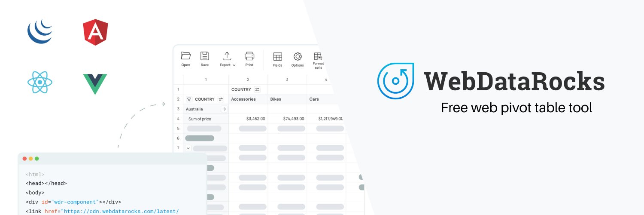Click the settings icon after COUNTRY in row 1
644x215 pixels.
pyautogui.click(x=257, y=89)
